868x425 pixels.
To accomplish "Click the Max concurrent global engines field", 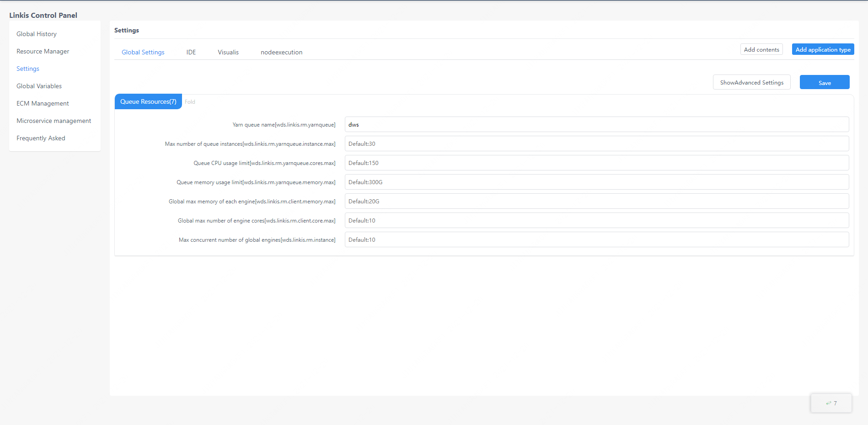I will tap(596, 239).
